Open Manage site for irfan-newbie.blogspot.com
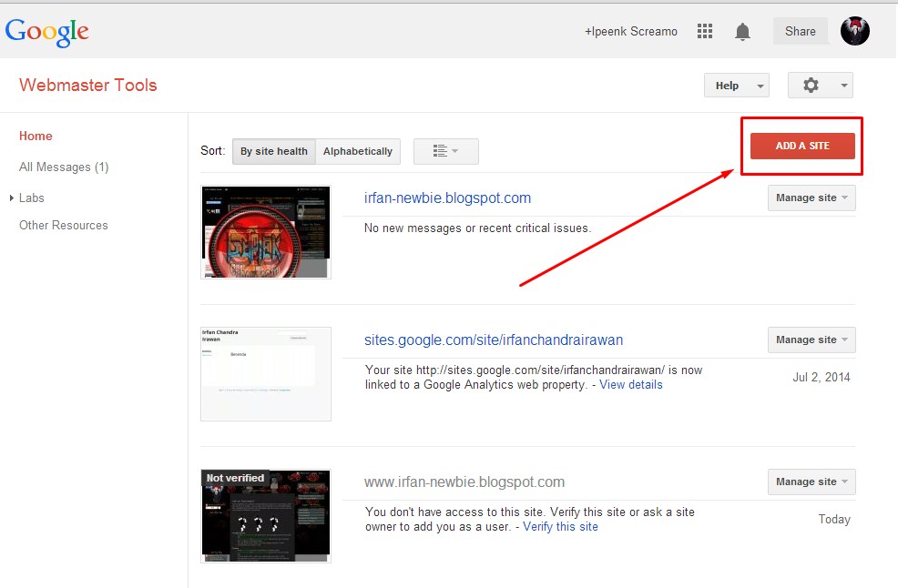Screen dimensions: 898x588 point(811,198)
